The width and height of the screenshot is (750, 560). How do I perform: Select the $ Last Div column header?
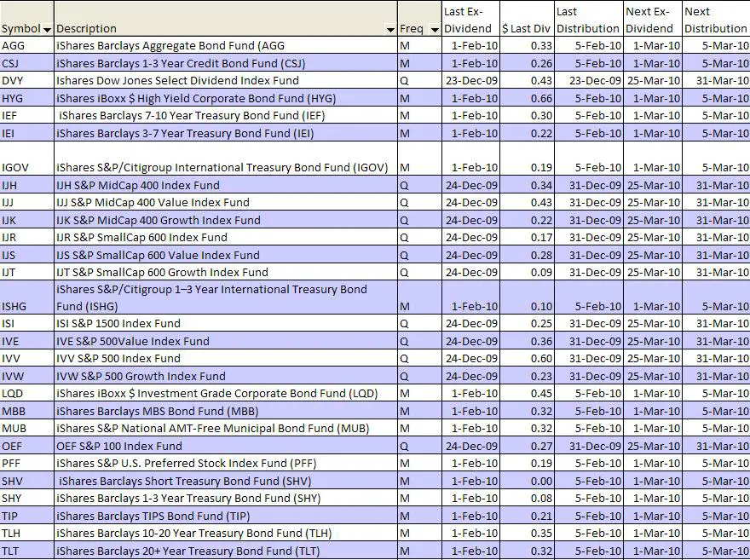click(x=527, y=19)
